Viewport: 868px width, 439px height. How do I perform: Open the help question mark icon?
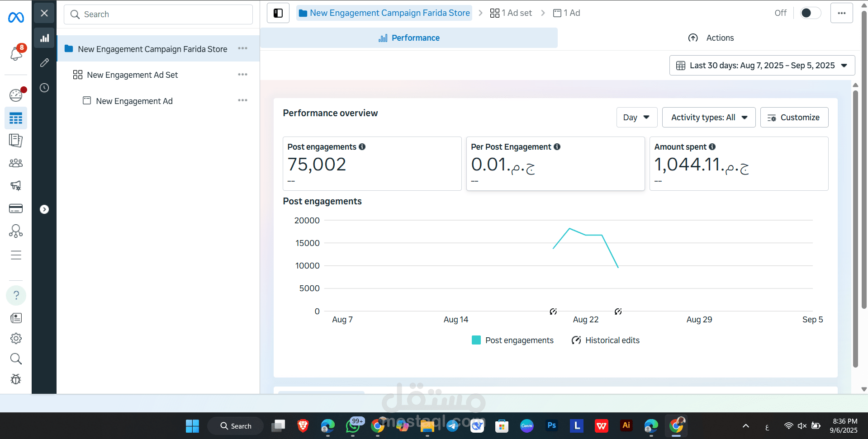(x=16, y=295)
